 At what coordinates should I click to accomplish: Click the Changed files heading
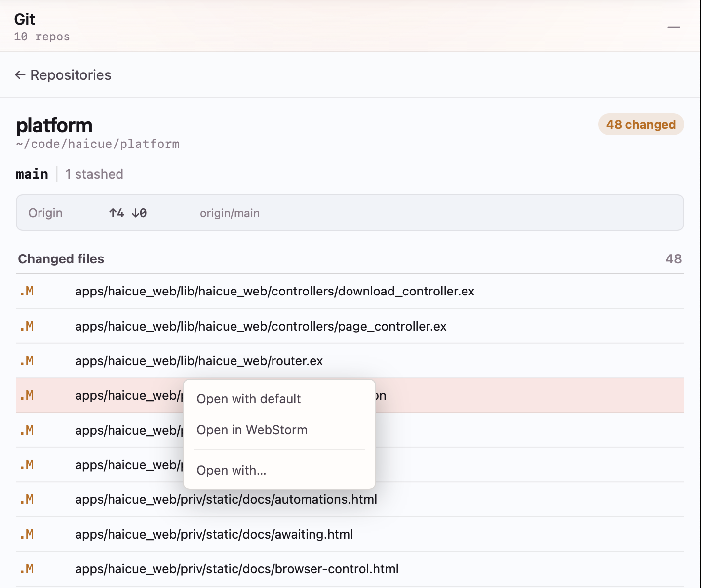(61, 259)
